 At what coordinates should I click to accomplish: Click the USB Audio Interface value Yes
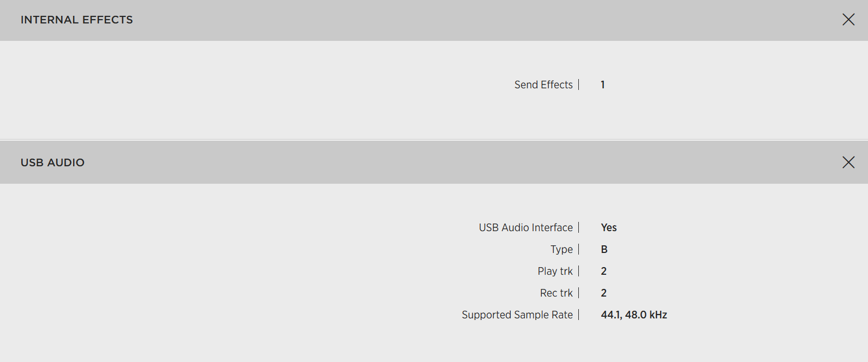[x=609, y=227]
